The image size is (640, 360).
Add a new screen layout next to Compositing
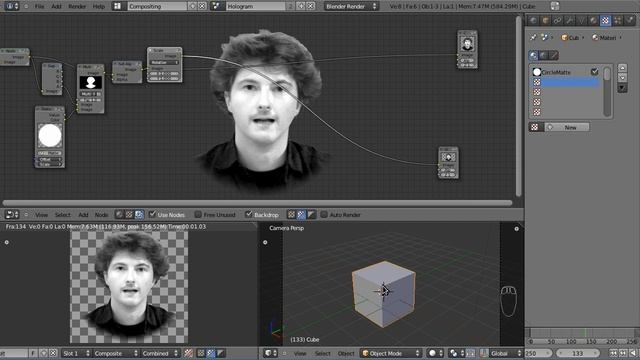tap(193, 6)
